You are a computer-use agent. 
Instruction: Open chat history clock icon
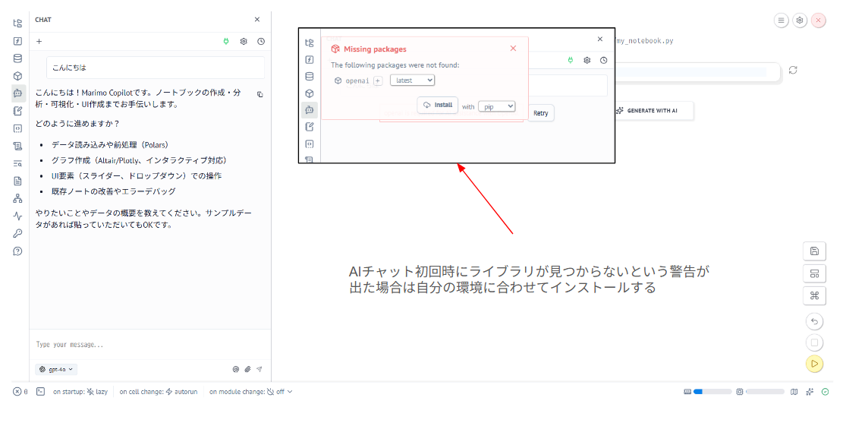(261, 42)
